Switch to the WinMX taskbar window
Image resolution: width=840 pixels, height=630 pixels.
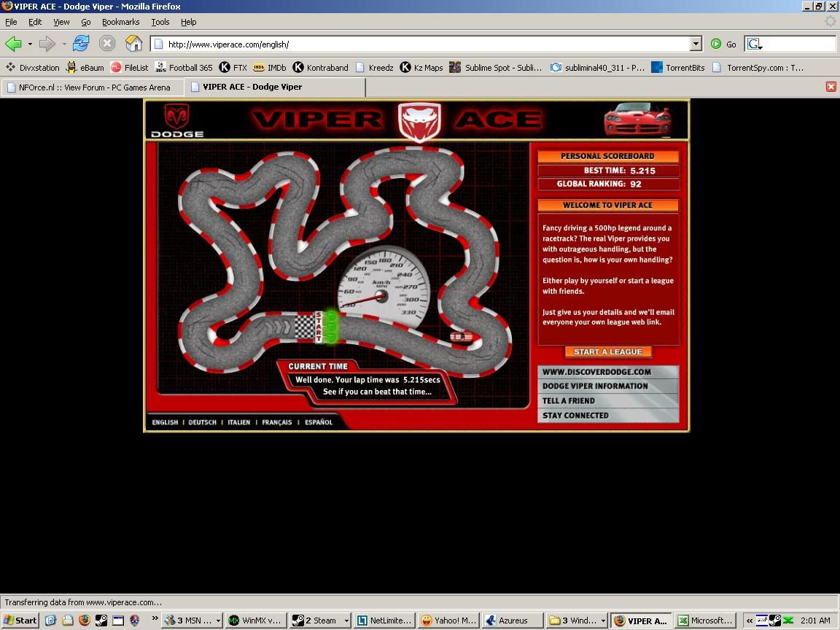[255, 621]
